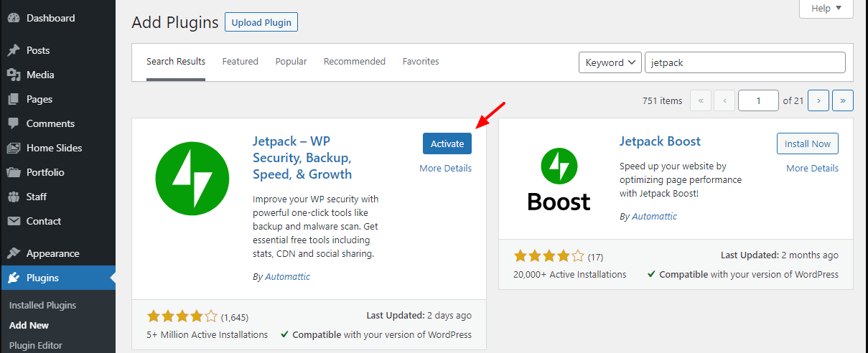Click the Contact envelope icon
The height and width of the screenshot is (353, 868).
pyautogui.click(x=13, y=221)
